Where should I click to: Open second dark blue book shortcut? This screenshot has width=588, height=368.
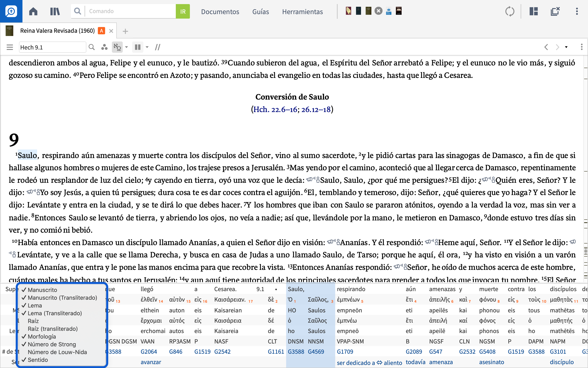[x=358, y=11]
